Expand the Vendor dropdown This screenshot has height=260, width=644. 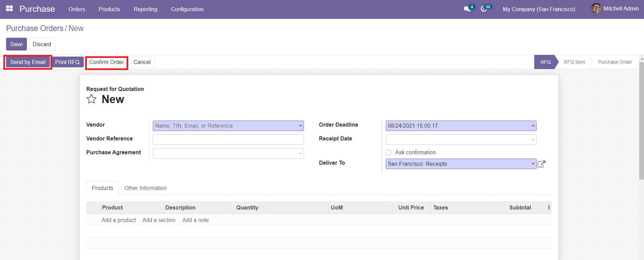point(300,126)
